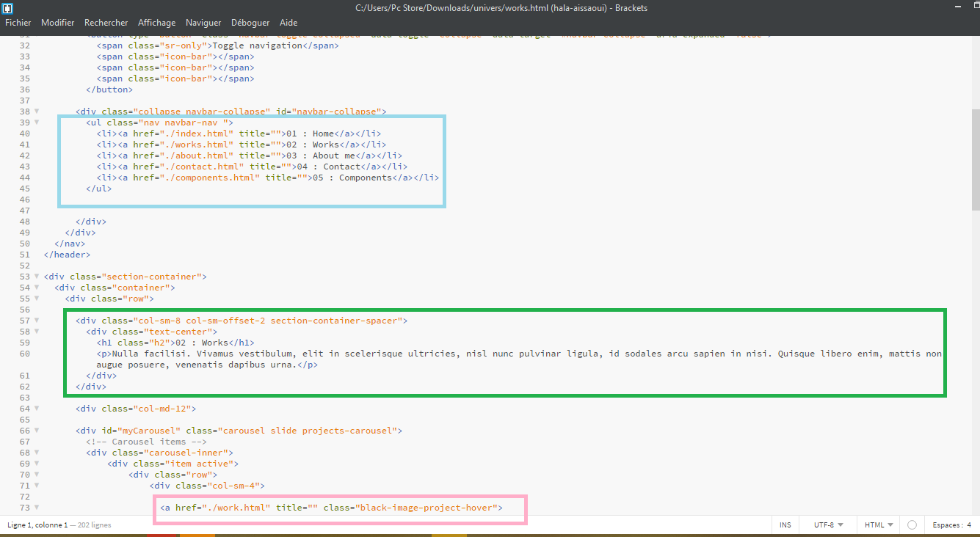Collapse the ul block fold at line 39
The image size is (980, 537).
coord(36,123)
